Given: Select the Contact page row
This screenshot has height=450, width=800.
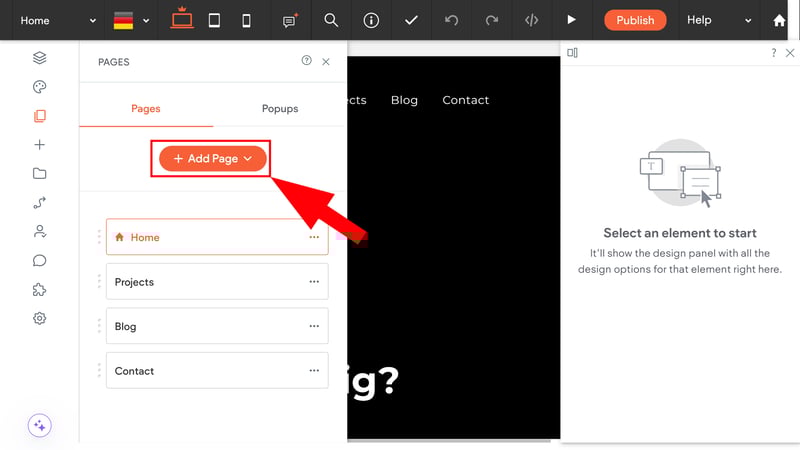Looking at the screenshot, I should (217, 370).
